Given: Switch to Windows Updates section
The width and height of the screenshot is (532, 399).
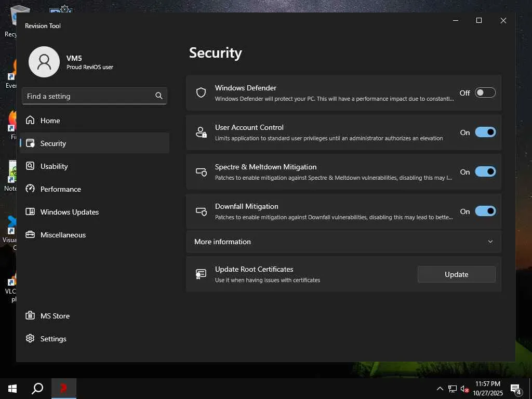Looking at the screenshot, I should pos(95,212).
